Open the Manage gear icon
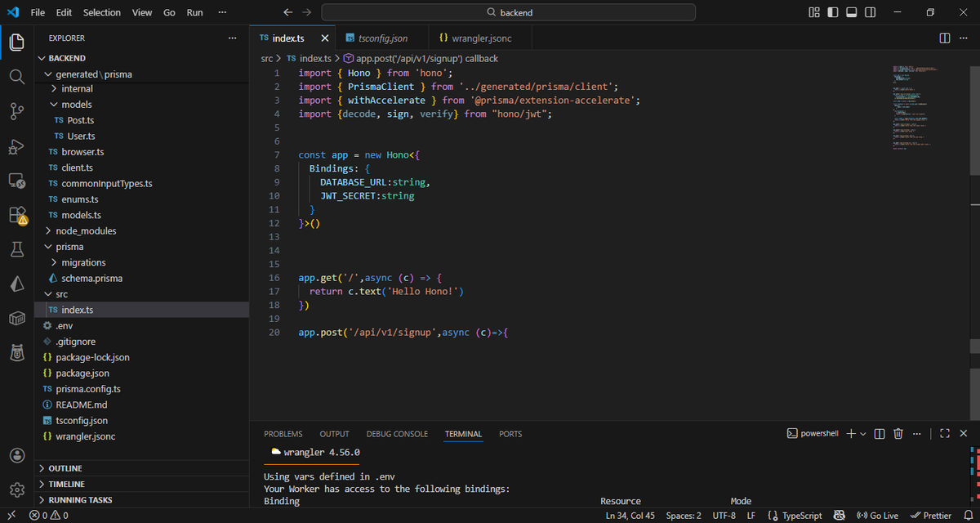Screen dimensions: 980x523 (16, 489)
